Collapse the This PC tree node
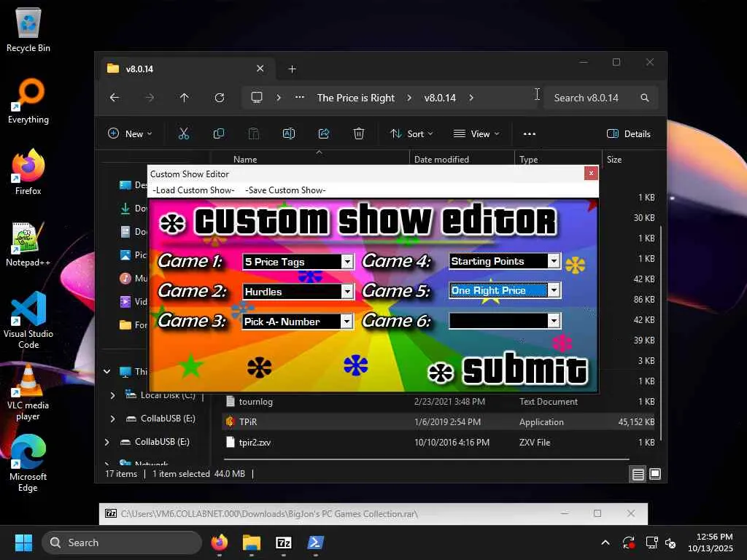This screenshot has width=747, height=560. point(107,371)
